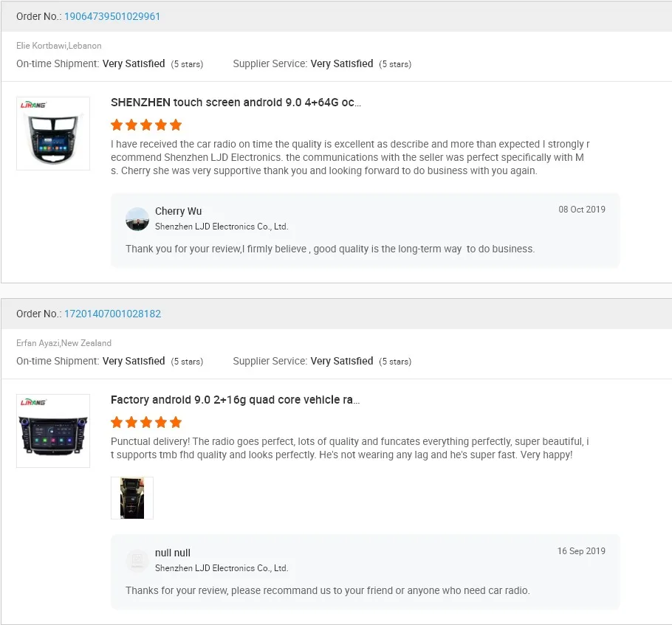Click the null null replier name

[x=173, y=553]
